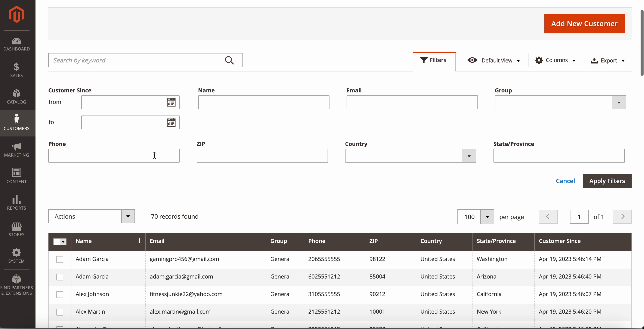Select checkbox for gamingpro456@gmail.com row
The width and height of the screenshot is (644, 329).
click(60, 259)
